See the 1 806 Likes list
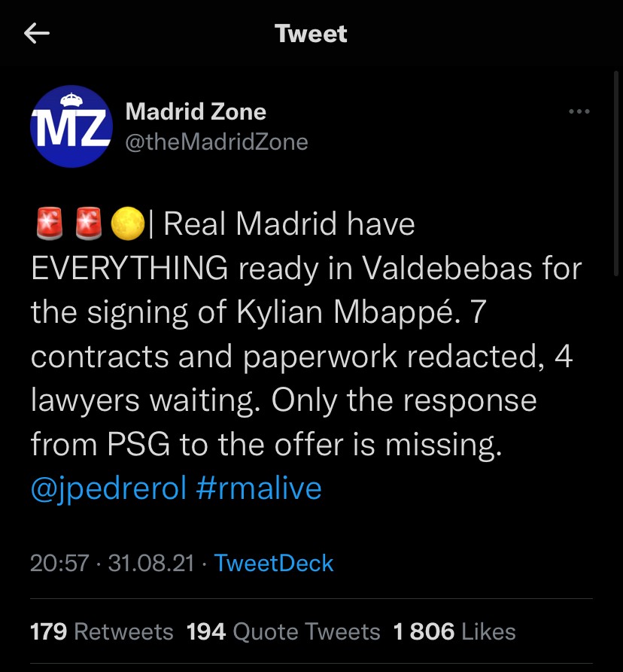623x672 pixels. (454, 631)
